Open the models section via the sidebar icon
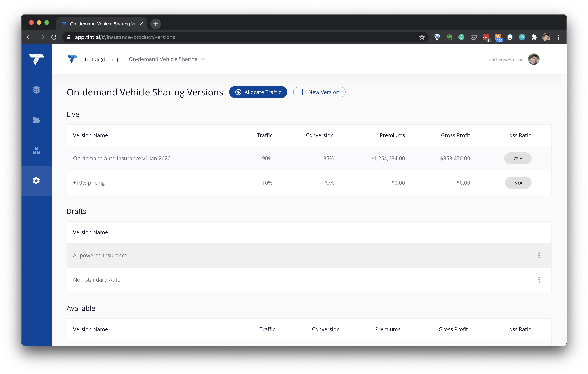588x374 pixels. pos(36,150)
